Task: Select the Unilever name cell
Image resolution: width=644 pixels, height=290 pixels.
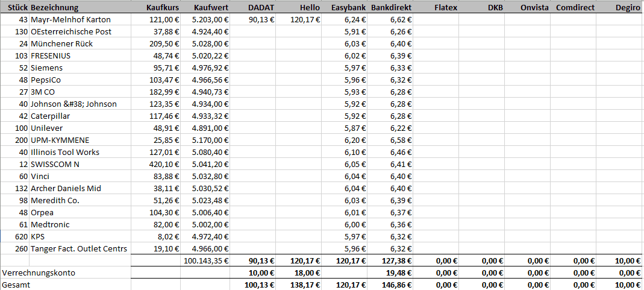Action: [x=80, y=128]
